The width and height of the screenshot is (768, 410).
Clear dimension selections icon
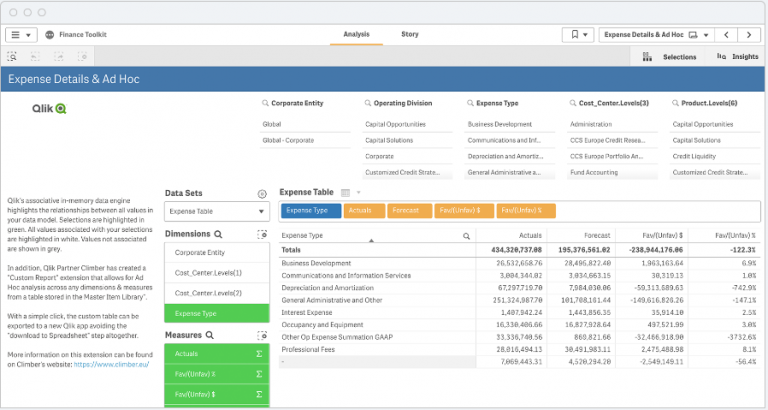coord(262,235)
